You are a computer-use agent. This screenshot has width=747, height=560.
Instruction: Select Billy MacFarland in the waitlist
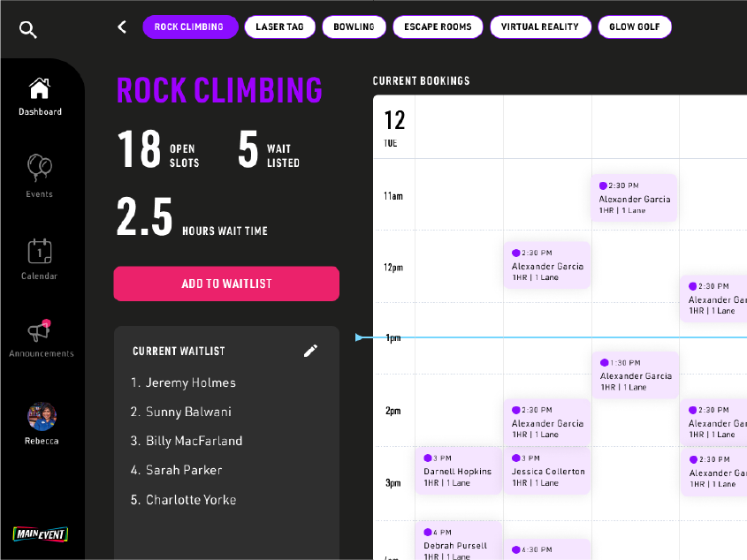194,441
